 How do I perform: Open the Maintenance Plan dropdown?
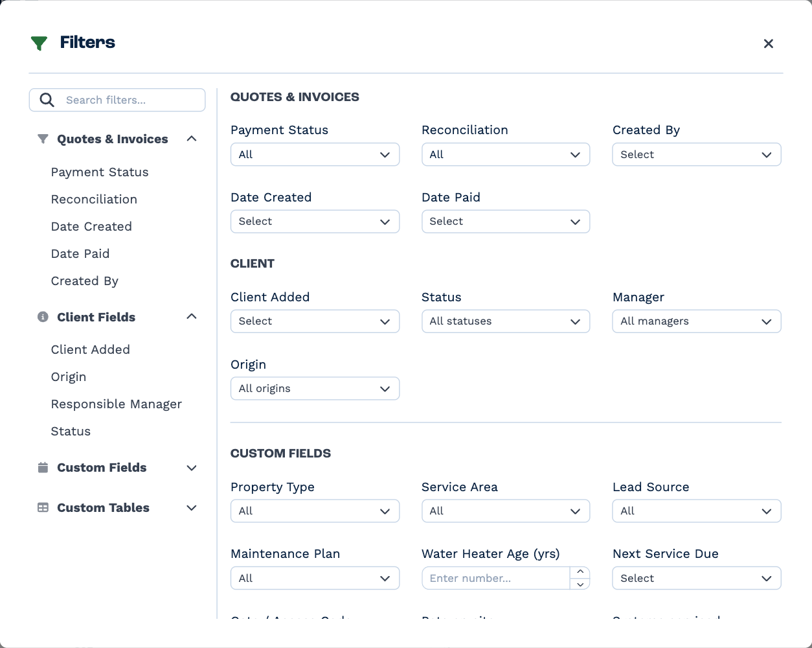(x=315, y=578)
